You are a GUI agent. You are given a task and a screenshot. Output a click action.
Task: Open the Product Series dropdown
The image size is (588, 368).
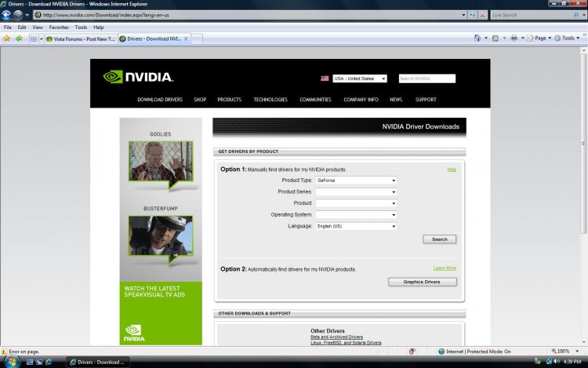coord(356,192)
